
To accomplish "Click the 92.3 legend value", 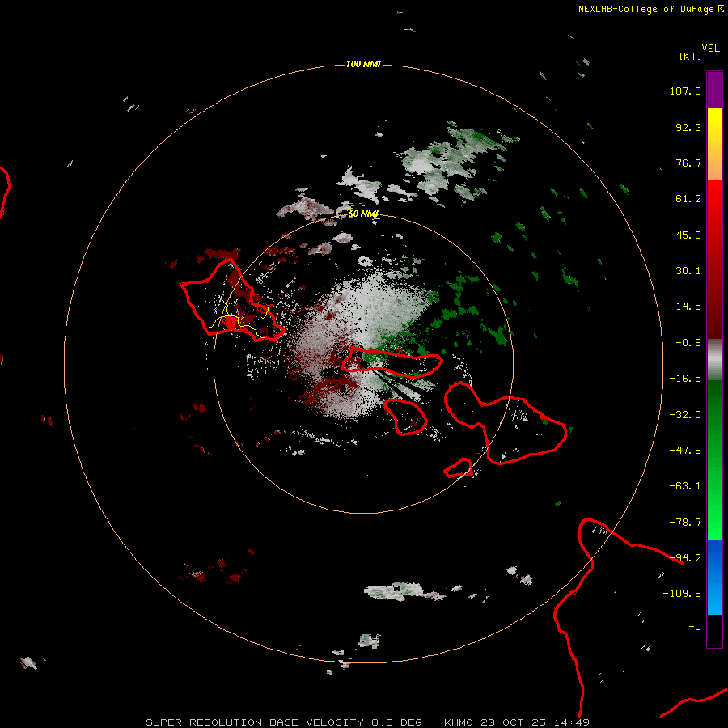I will (x=688, y=127).
